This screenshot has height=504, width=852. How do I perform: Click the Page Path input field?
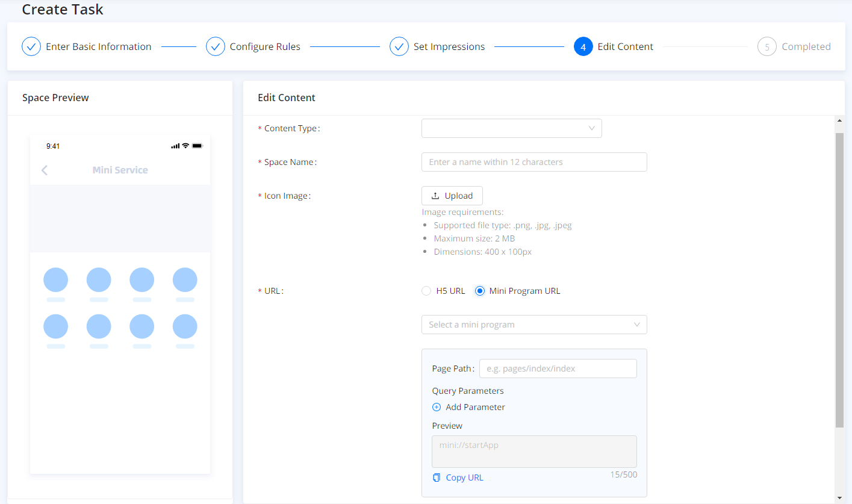point(558,369)
